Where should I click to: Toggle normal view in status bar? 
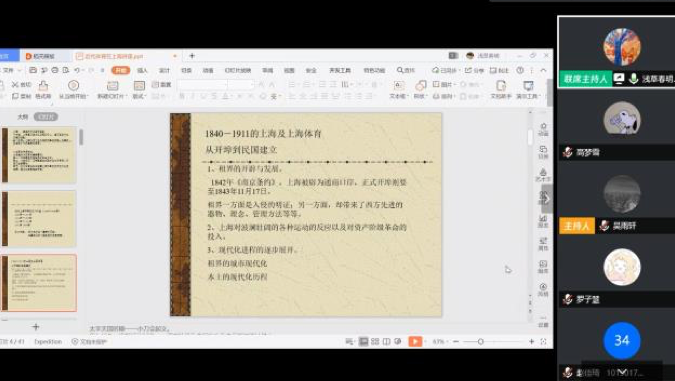(x=364, y=341)
